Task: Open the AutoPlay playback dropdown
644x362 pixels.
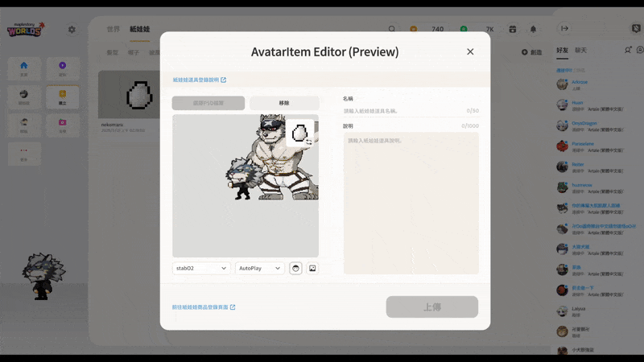Action: 259,268
